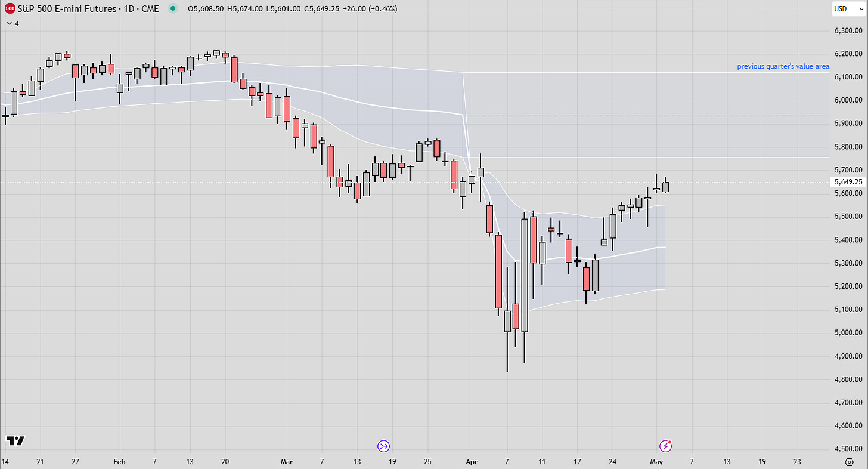Image resolution: width=868 pixels, height=469 pixels.
Task: Click the 5,300.00 price axis label
Action: coord(848,263)
